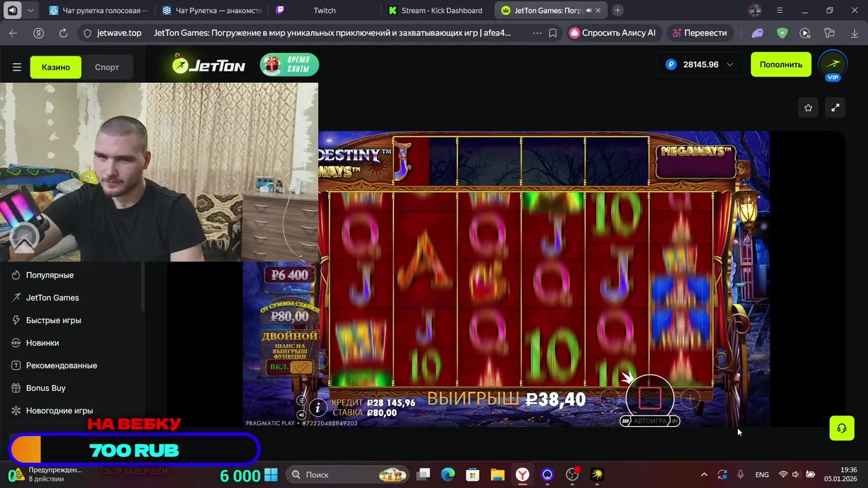Mute the slot game sound icon
Image resolution: width=868 pixels, height=488 pixels.
click(x=301, y=415)
